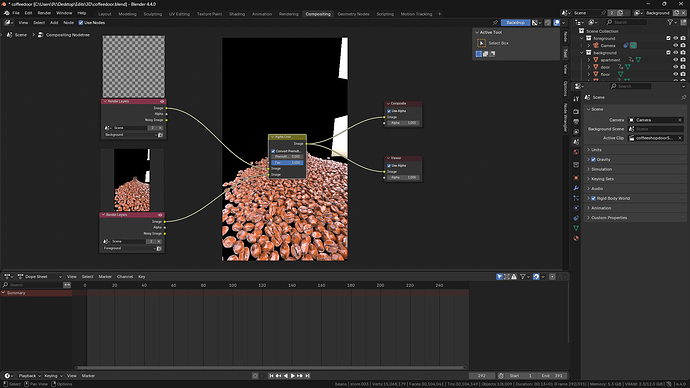Click the Alpha slider on Composite node
The height and width of the screenshot is (388, 690).
pyautogui.click(x=404, y=123)
